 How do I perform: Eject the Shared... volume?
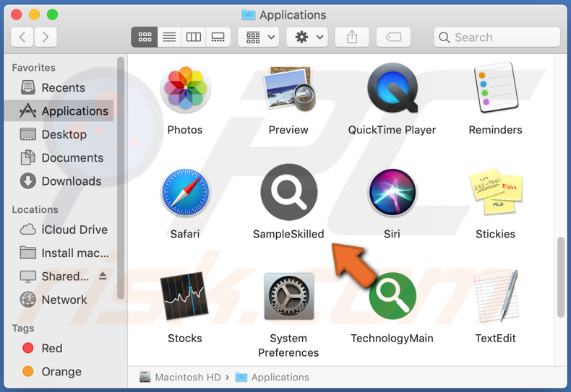point(103,276)
